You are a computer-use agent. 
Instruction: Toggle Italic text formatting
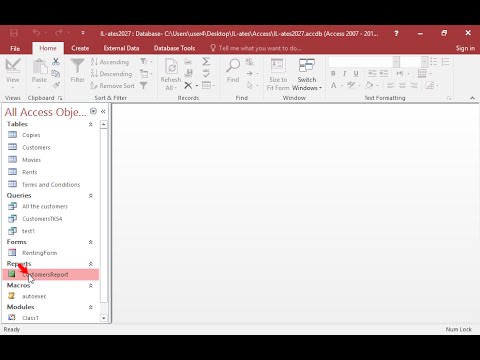(344, 74)
